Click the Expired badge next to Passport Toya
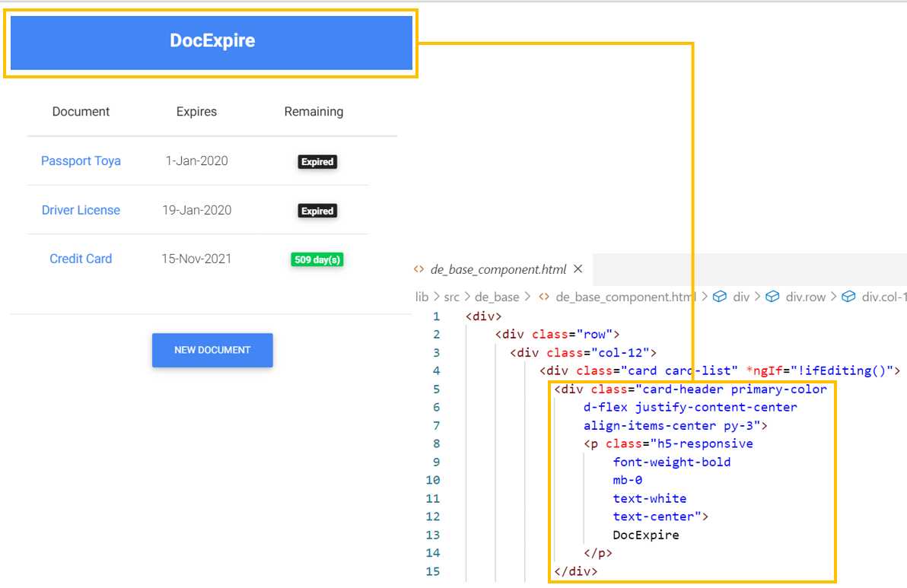Screen dimensions: 907x588 317,161
